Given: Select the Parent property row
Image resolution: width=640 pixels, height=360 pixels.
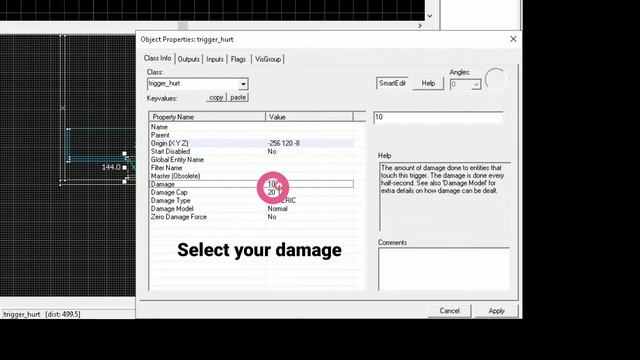Looking at the screenshot, I should pos(251,135).
